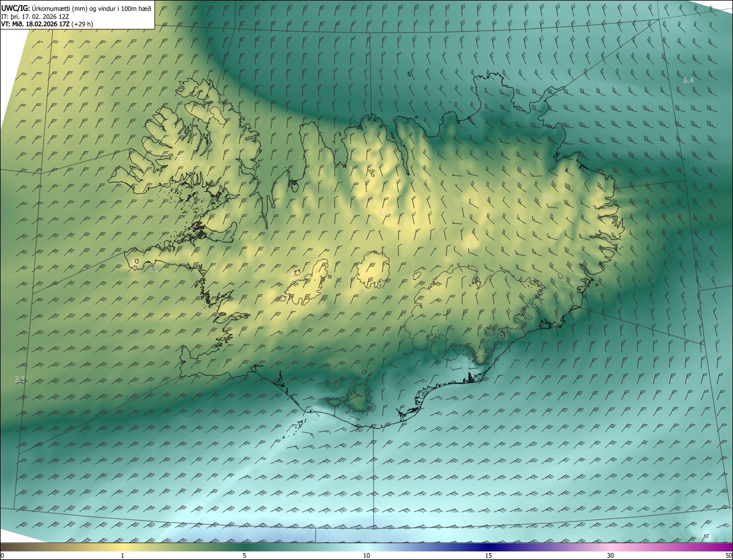Click the "0" label on the color scale

(2, 555)
